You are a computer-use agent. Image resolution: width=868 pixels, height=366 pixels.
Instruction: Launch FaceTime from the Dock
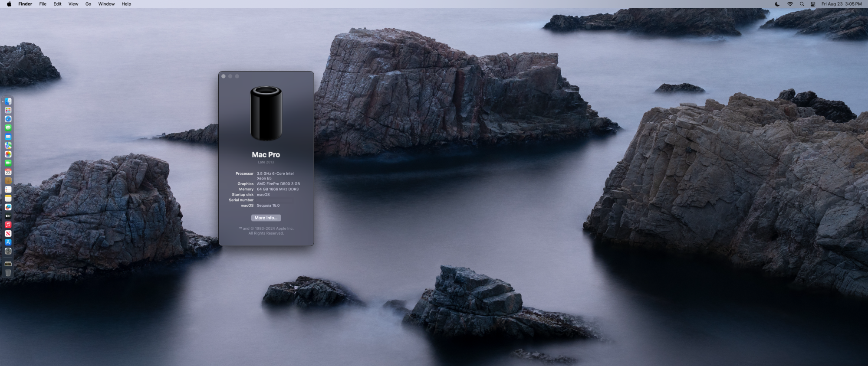point(8,163)
